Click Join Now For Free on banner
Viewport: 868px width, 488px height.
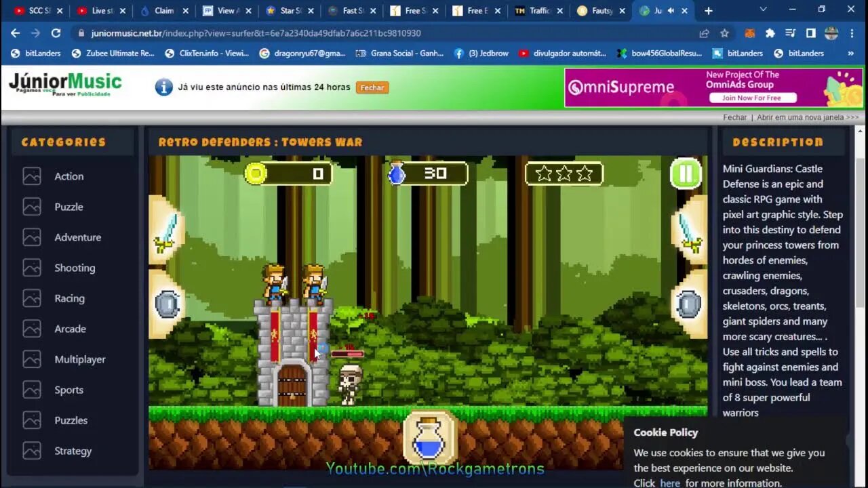[x=751, y=98]
